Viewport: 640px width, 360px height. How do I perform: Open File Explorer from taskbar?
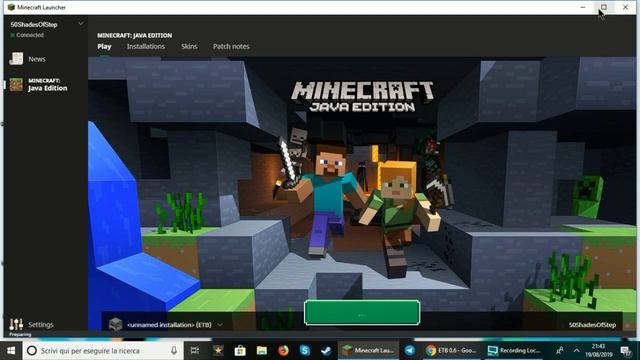[262, 351]
